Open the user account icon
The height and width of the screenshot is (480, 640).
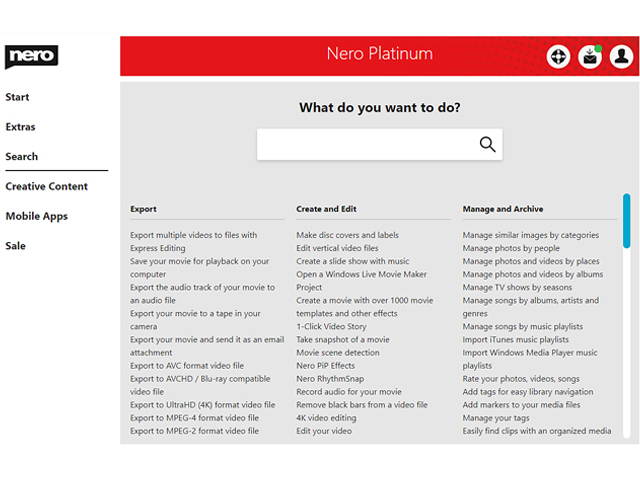pyautogui.click(x=621, y=57)
